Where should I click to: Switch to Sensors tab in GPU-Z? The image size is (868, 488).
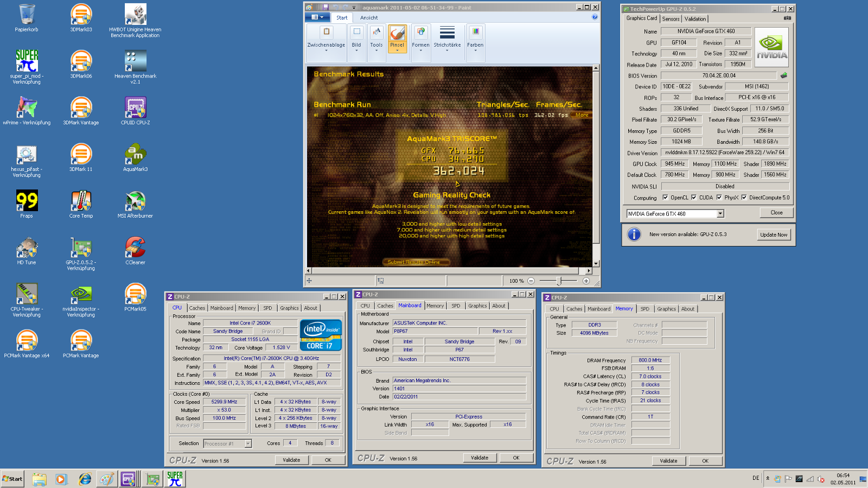point(671,18)
